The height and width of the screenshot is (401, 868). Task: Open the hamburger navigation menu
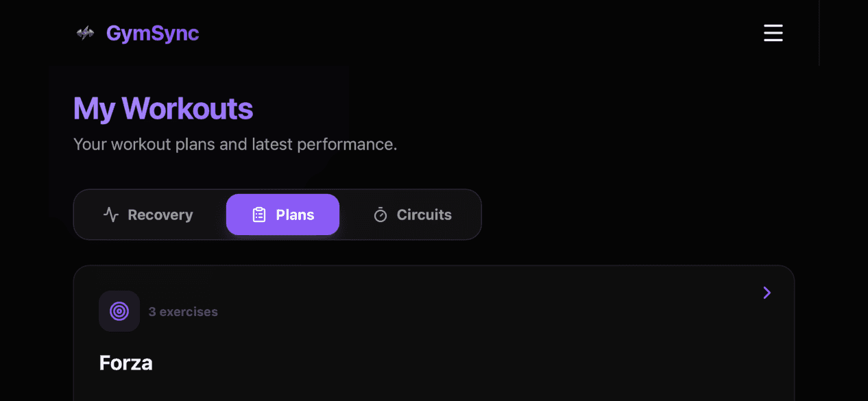point(773,33)
